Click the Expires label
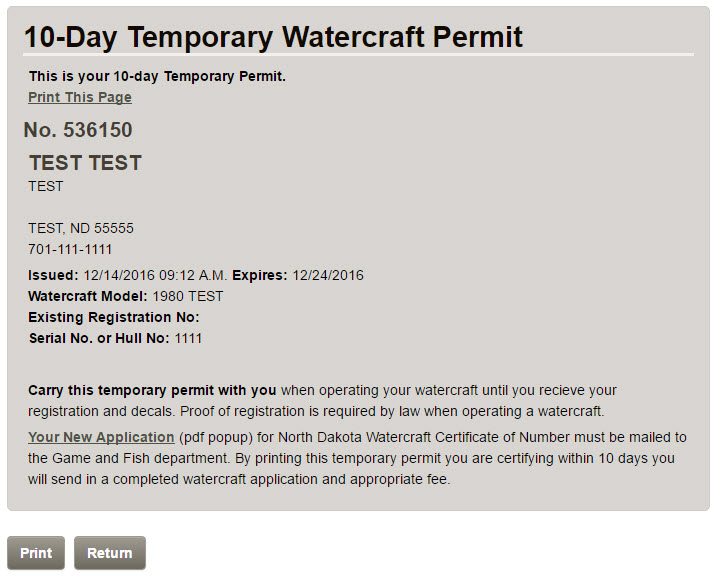This screenshot has width=721, height=586. point(260,275)
